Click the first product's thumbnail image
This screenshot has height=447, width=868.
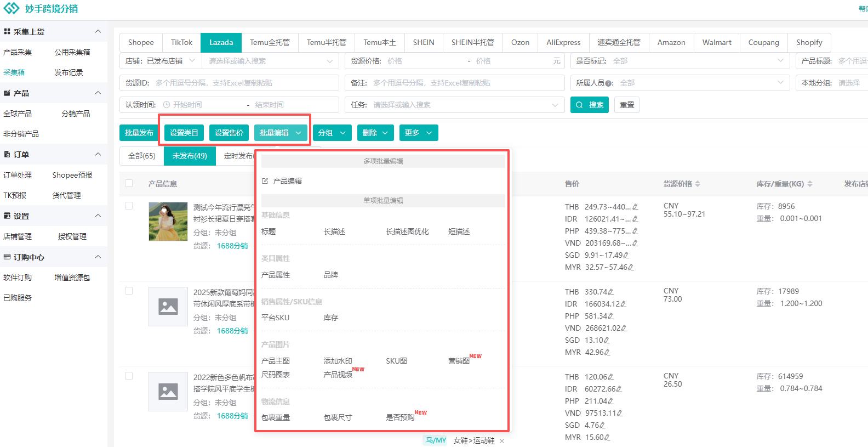click(168, 222)
